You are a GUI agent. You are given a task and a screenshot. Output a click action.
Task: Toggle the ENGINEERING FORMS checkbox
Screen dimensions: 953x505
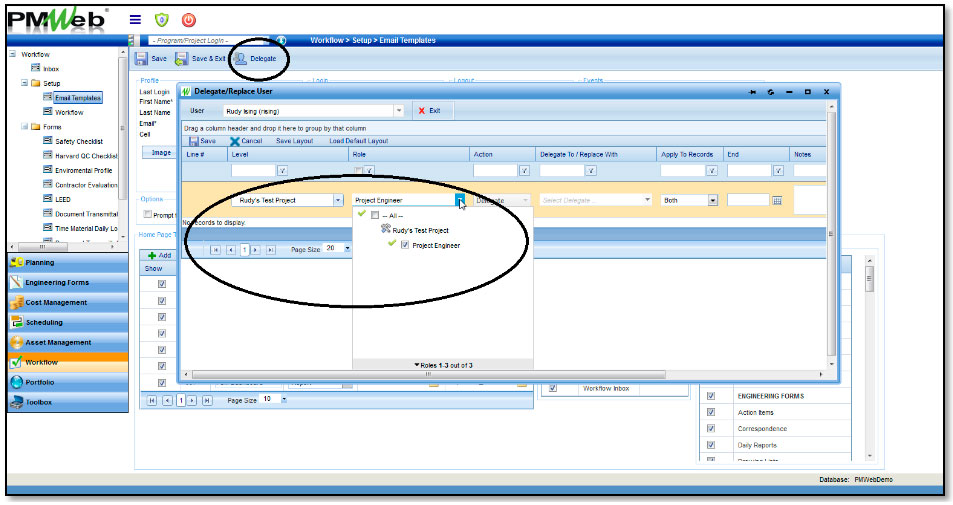click(710, 396)
